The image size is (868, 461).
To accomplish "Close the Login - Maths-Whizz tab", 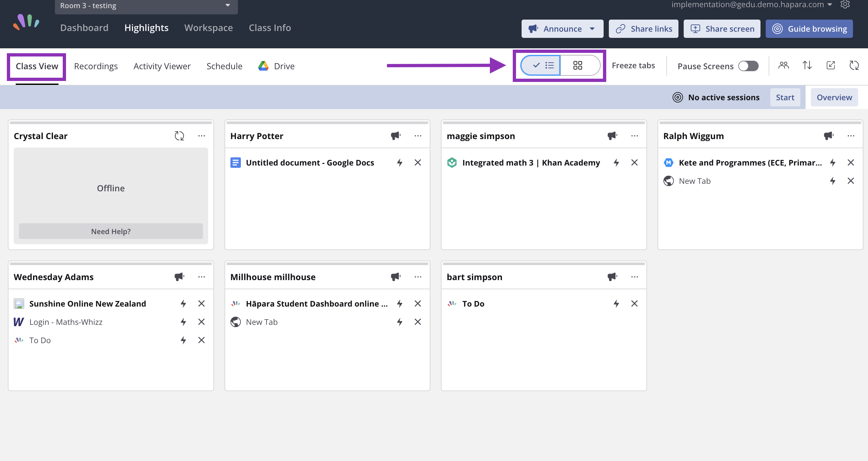I will [x=202, y=322].
